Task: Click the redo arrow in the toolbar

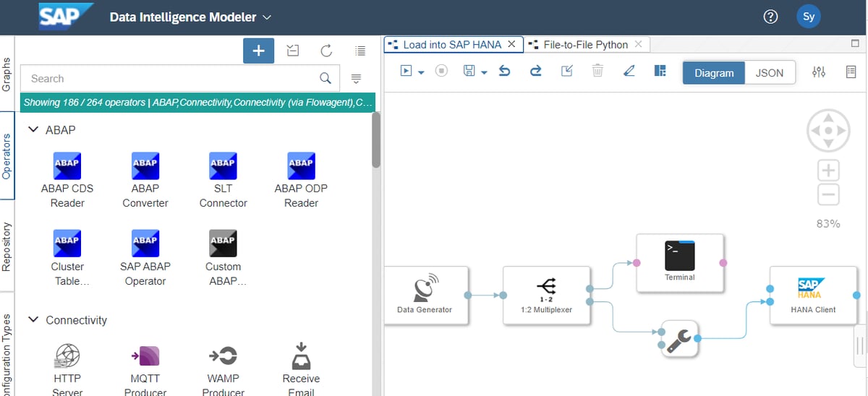Action: pos(536,72)
